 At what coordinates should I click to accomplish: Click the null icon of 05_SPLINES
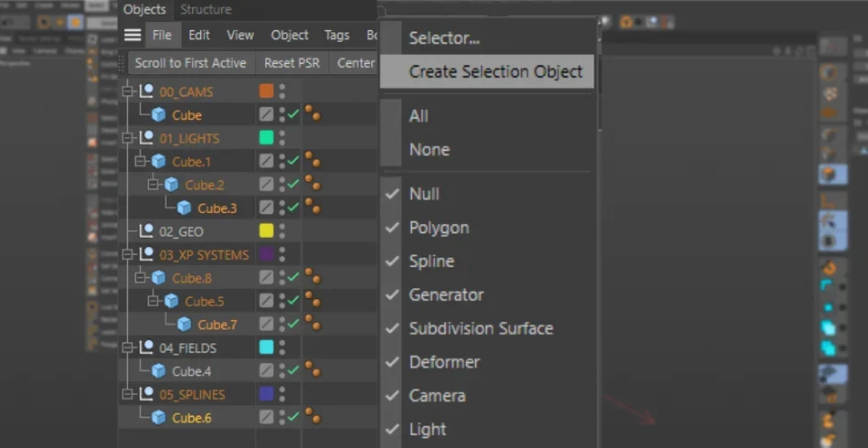[x=146, y=394]
